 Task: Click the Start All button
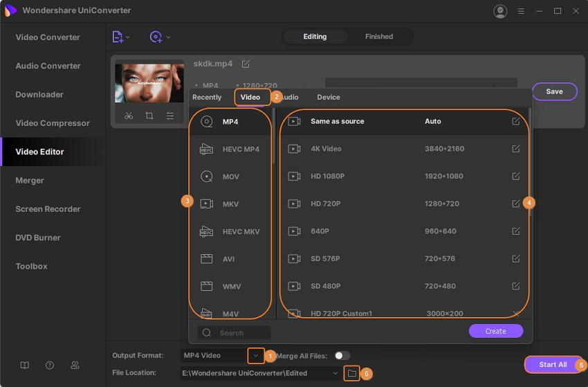click(553, 364)
